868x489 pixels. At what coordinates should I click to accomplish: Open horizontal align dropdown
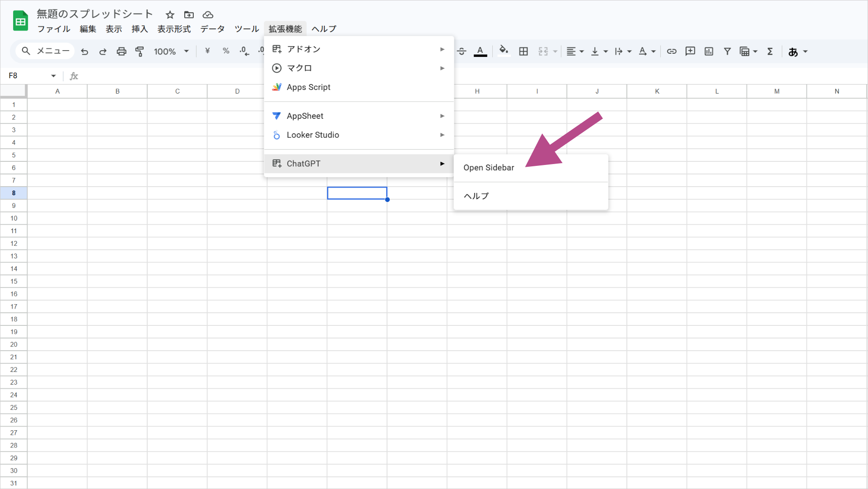coord(575,52)
